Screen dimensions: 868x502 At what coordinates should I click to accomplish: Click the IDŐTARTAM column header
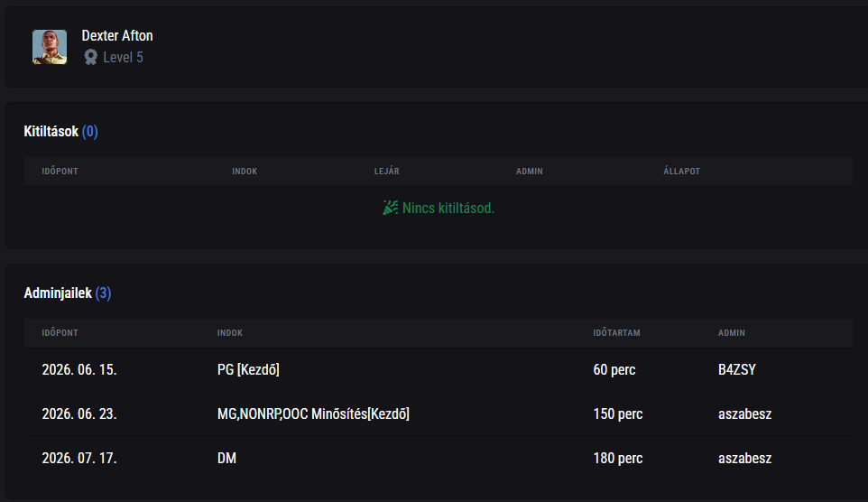(616, 333)
